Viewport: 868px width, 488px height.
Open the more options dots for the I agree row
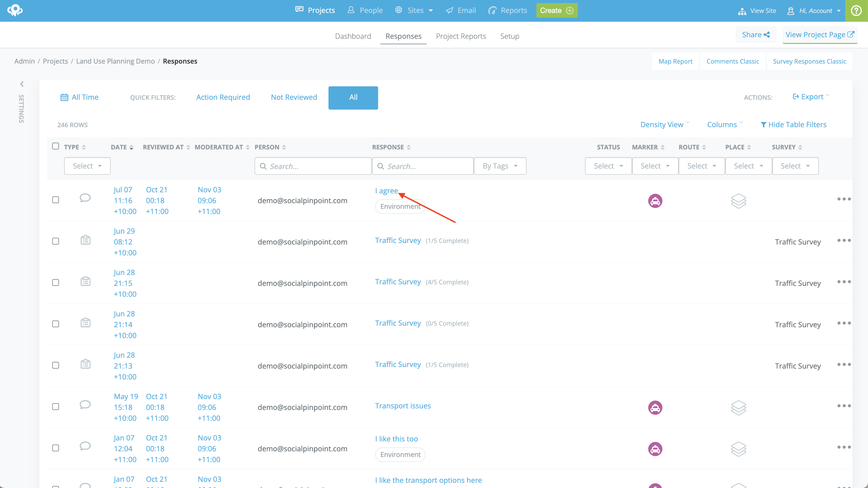(844, 199)
